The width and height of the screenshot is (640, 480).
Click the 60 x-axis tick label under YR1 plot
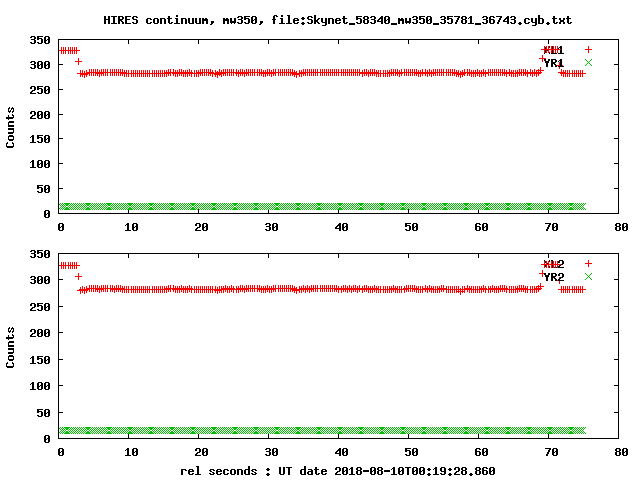(481, 227)
